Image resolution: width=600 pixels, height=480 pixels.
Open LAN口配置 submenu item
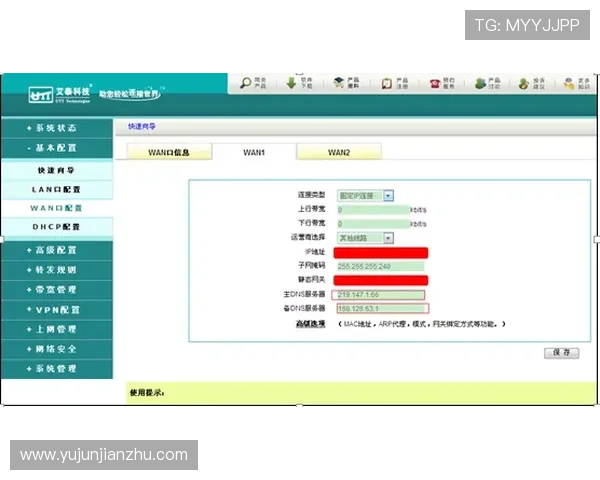tap(57, 189)
